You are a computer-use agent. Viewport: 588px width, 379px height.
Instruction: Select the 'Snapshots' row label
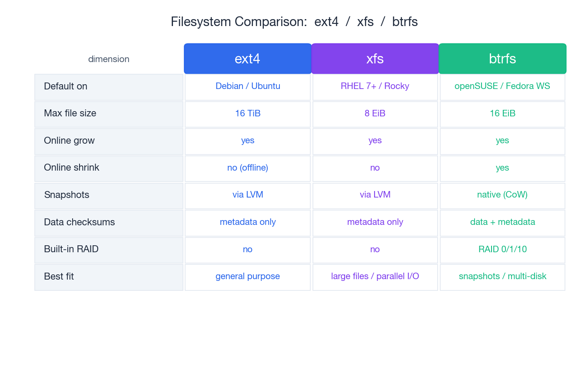pyautogui.click(x=66, y=195)
